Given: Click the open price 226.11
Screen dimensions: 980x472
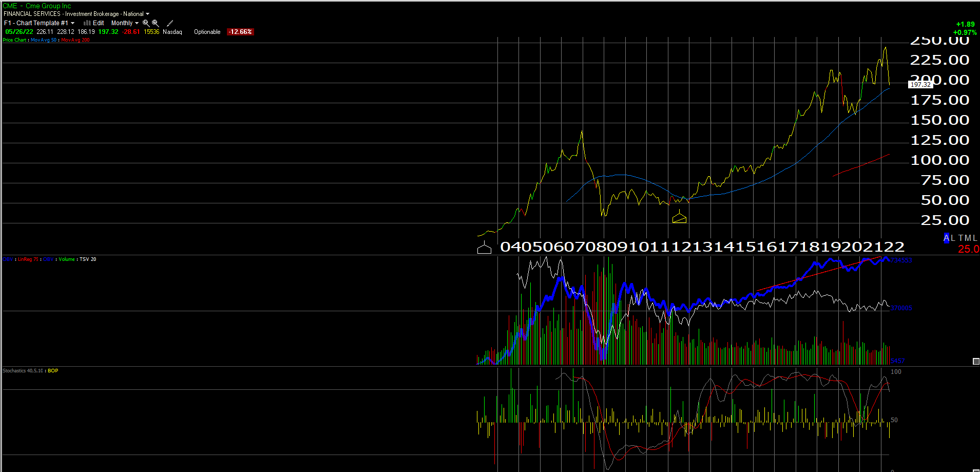Looking at the screenshot, I should tap(45, 32).
